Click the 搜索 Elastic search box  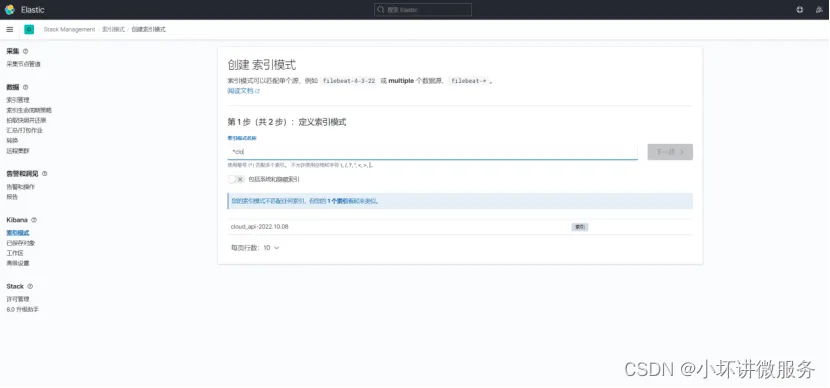pos(423,10)
